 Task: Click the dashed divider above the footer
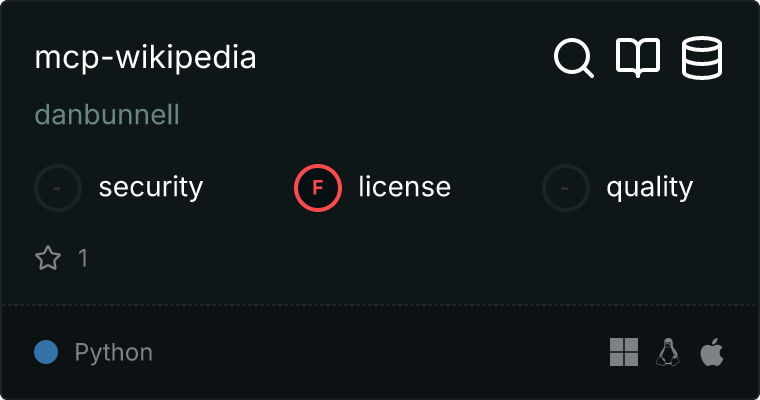(380, 304)
